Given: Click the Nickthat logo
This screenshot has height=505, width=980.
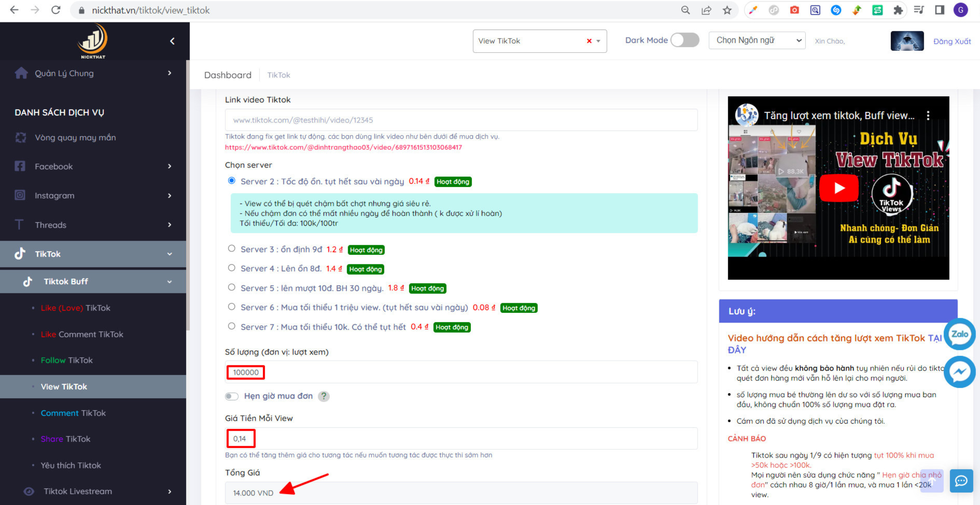Looking at the screenshot, I should coord(93,41).
